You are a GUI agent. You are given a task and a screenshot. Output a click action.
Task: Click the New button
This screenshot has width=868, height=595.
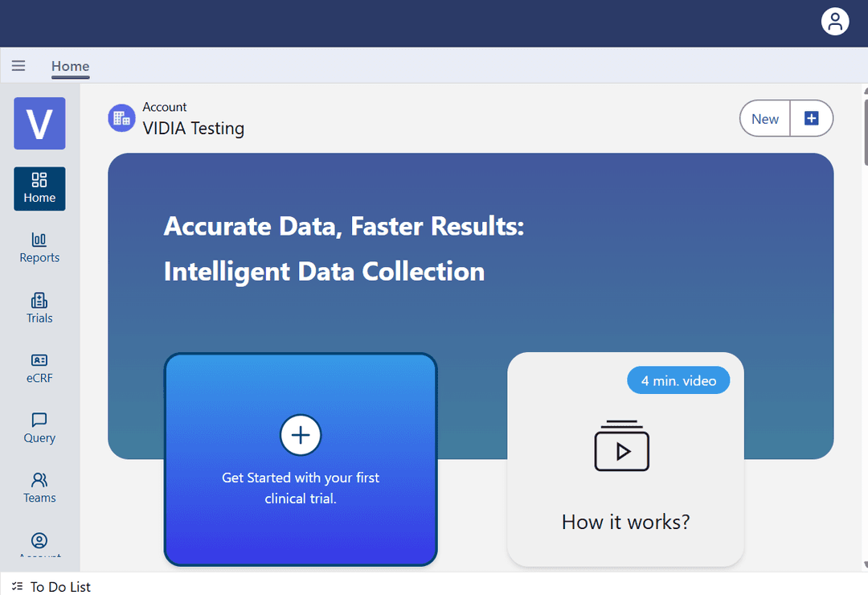click(764, 117)
